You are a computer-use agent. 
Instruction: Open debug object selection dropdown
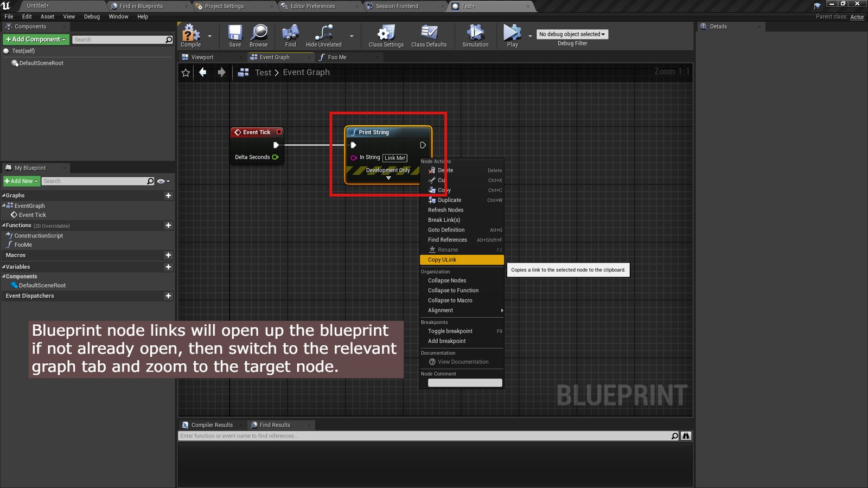tap(572, 34)
